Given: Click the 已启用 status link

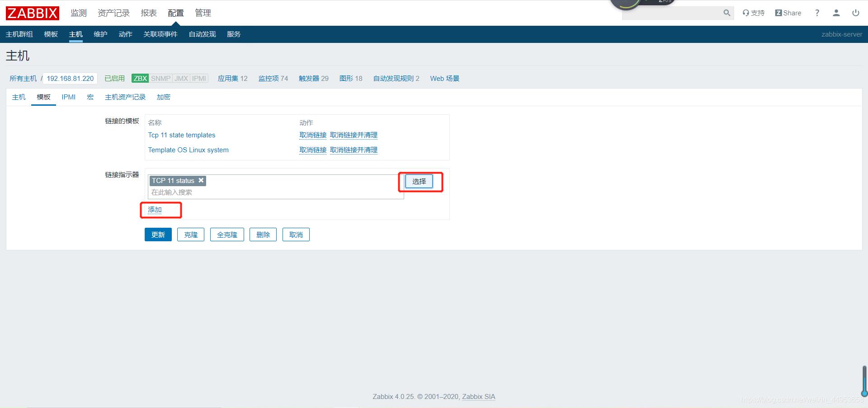Looking at the screenshot, I should [114, 79].
